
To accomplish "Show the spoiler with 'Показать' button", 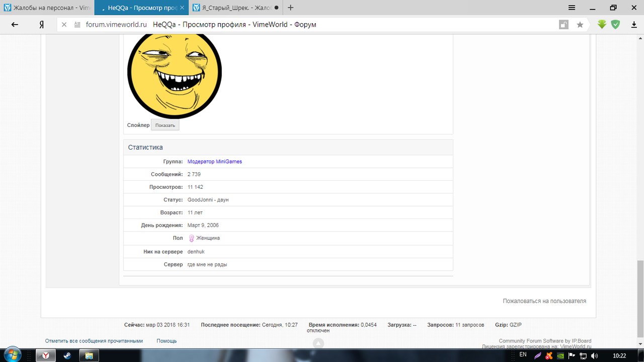I will coord(165,125).
